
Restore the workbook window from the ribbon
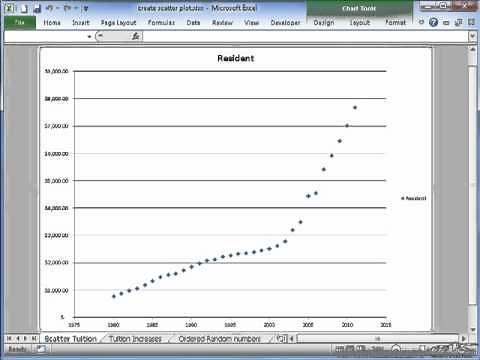click(x=459, y=23)
